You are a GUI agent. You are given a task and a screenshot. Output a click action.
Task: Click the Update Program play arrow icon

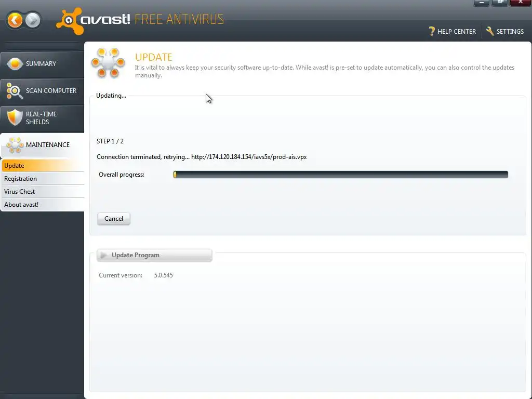(104, 255)
